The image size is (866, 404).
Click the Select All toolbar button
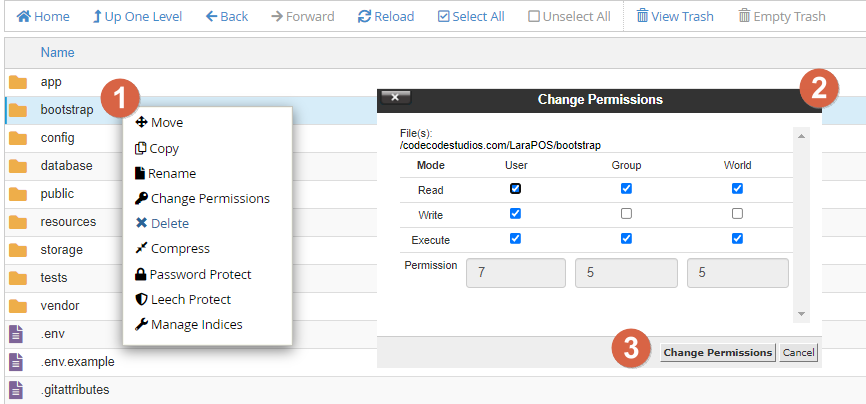click(444, 17)
